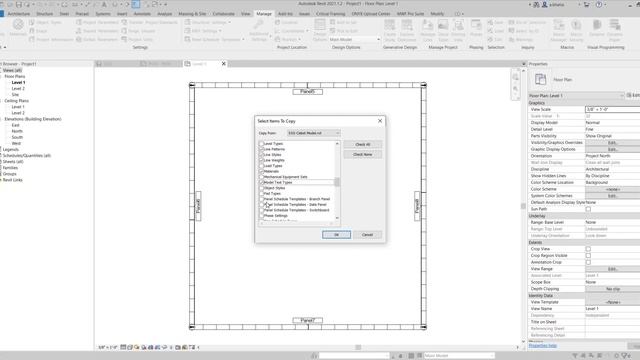Open Floor Plan: Level 1 type dropdown
Image resolution: width=640 pixels, height=360 pixels.
click(577, 96)
